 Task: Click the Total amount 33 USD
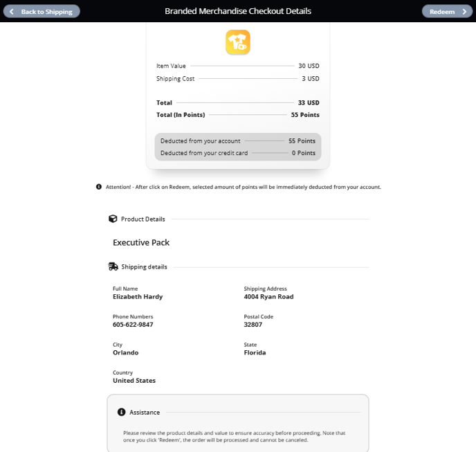pyautogui.click(x=309, y=102)
